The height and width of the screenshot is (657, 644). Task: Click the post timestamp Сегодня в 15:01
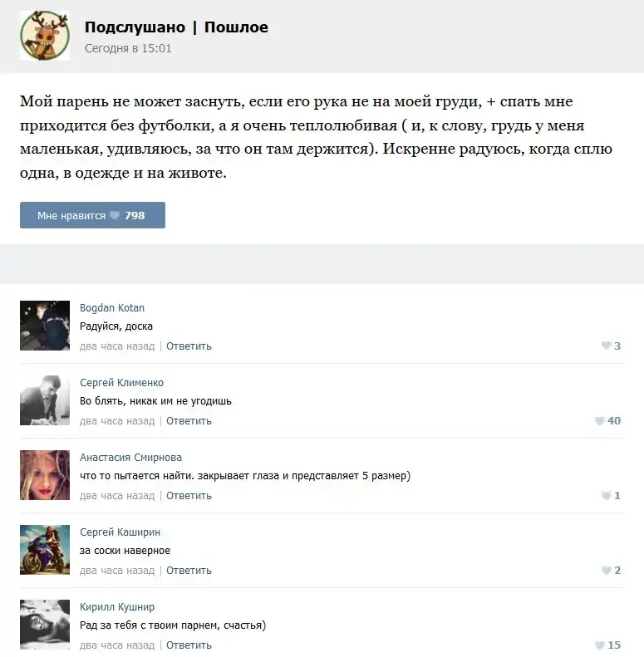128,49
